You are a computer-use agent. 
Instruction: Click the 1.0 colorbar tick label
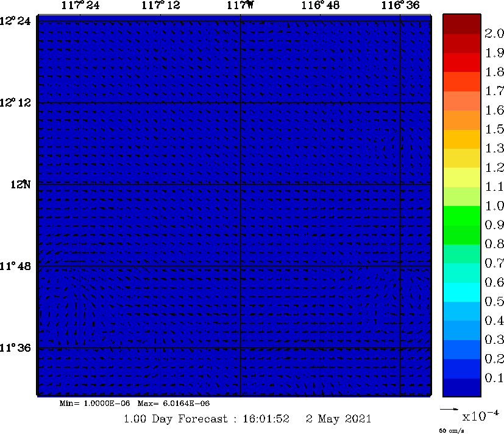[x=494, y=206]
